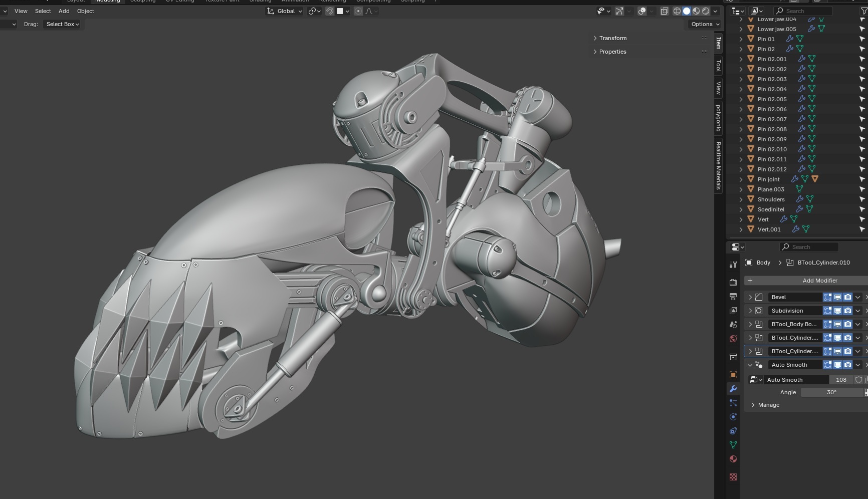Select rendered viewport shading mode
The height and width of the screenshot is (499, 868).
pos(706,11)
